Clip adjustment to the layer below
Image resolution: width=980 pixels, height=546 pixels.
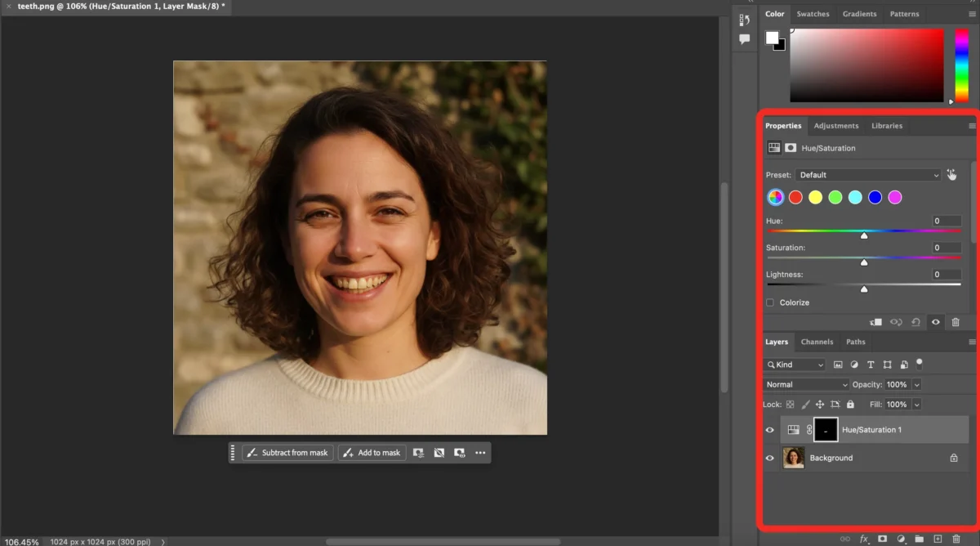pyautogui.click(x=876, y=322)
